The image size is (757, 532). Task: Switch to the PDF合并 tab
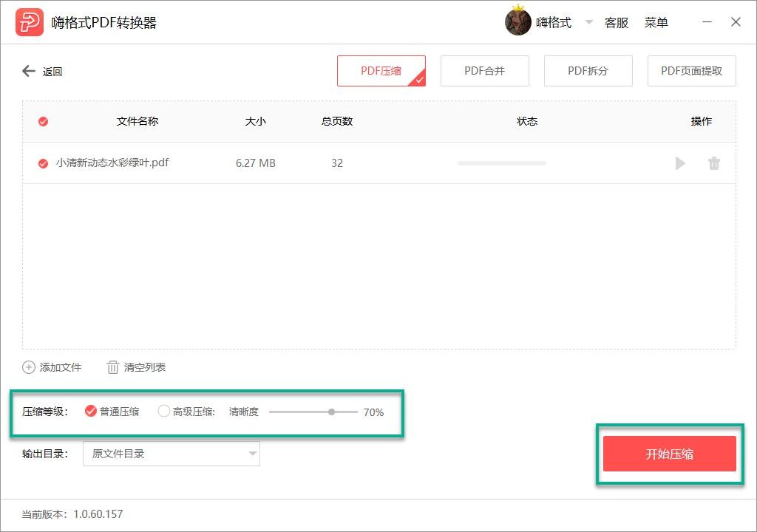click(485, 71)
